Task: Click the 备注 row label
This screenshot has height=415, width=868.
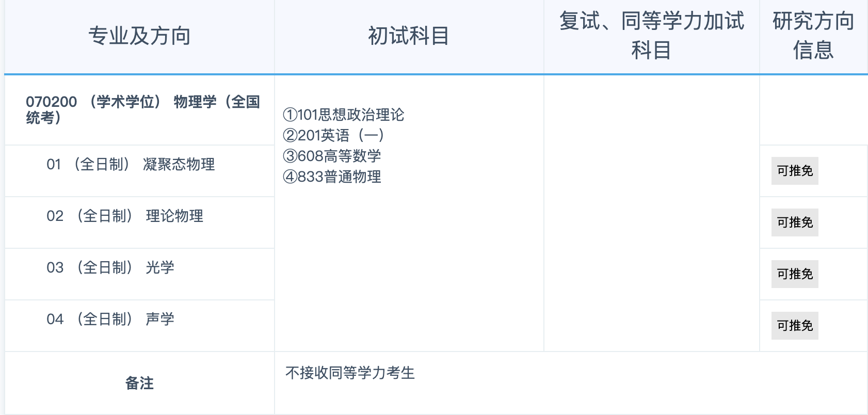Action: point(139,383)
